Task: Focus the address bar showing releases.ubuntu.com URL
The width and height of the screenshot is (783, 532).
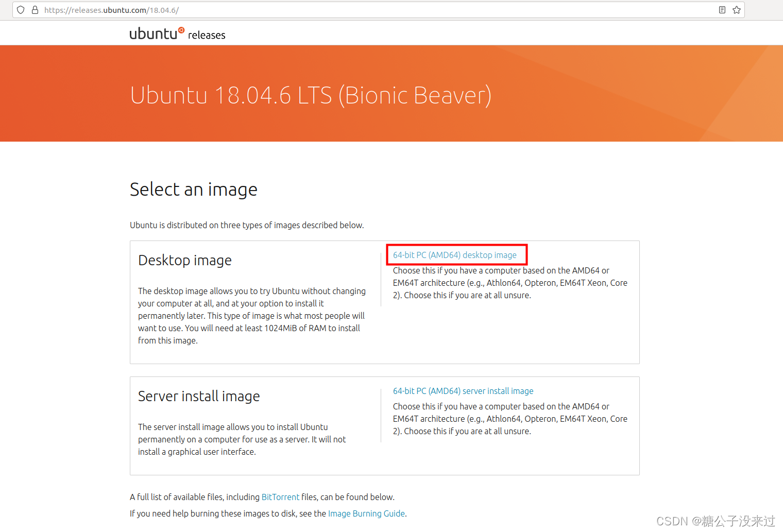Action: [361, 10]
